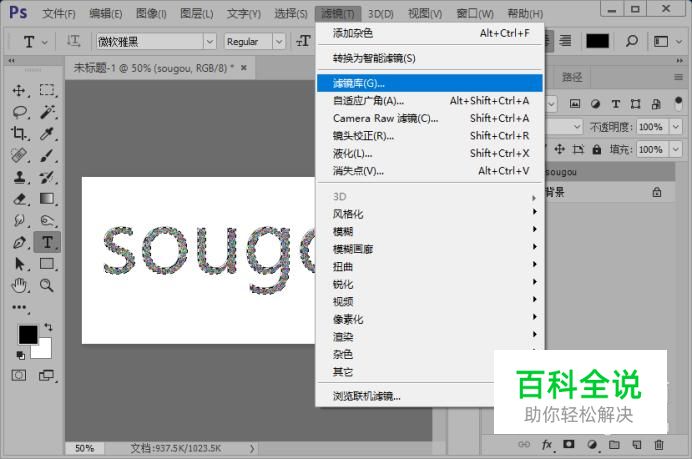Click the text color swatch in options bar

(x=597, y=41)
